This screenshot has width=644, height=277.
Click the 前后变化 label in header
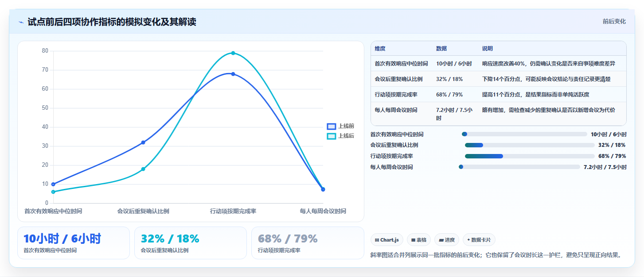click(x=614, y=21)
